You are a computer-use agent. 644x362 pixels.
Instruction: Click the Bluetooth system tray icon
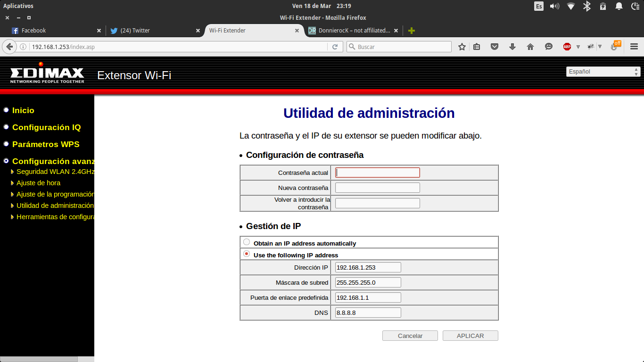click(587, 6)
